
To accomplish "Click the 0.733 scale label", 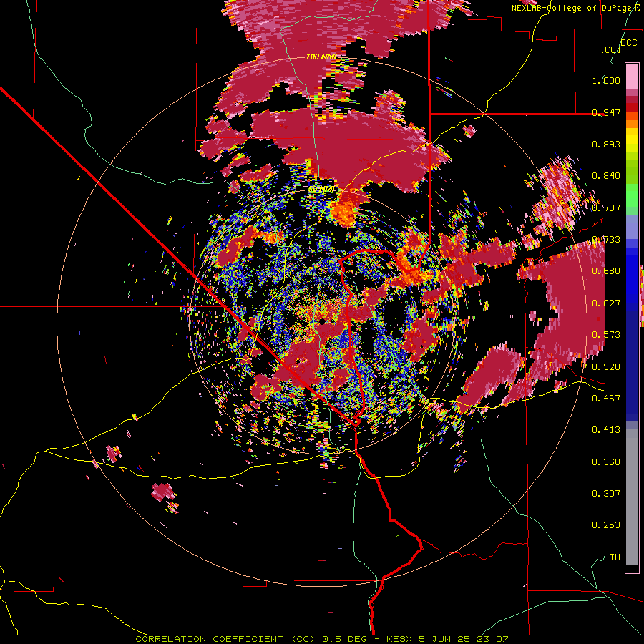I will [x=606, y=240].
